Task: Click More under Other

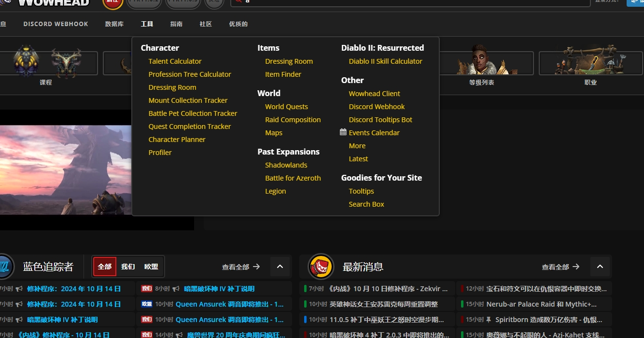Action: (357, 146)
